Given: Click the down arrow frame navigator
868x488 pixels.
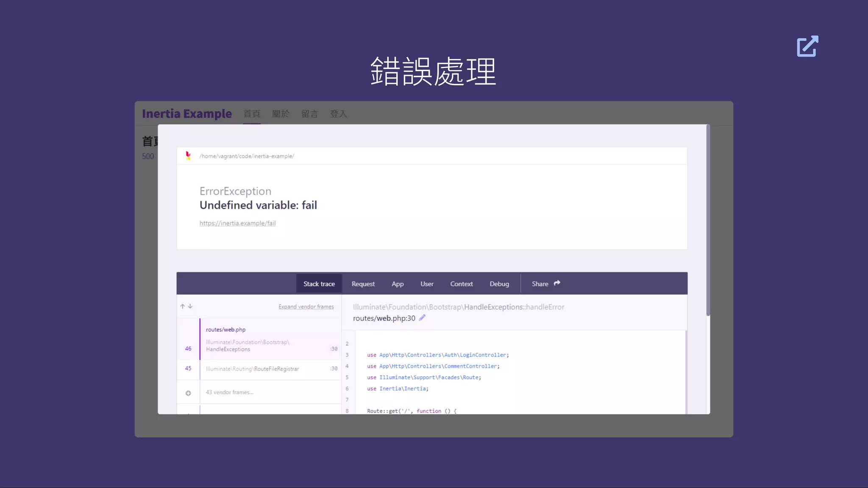Looking at the screenshot, I should click(x=190, y=306).
